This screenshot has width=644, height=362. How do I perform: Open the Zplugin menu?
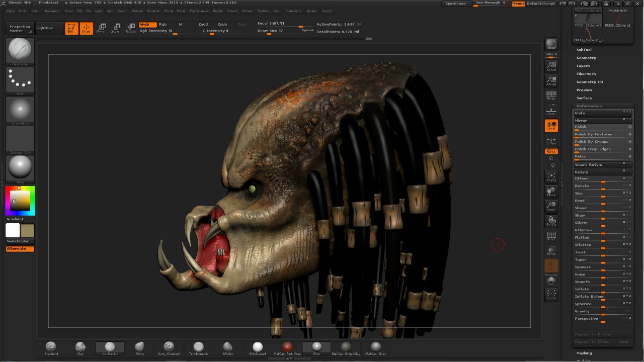pyautogui.click(x=311, y=11)
